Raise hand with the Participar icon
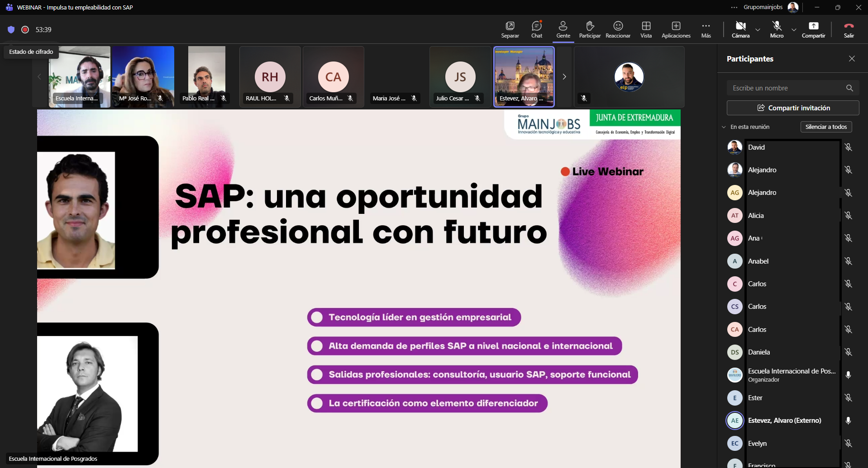This screenshot has width=868, height=468. click(x=590, y=29)
